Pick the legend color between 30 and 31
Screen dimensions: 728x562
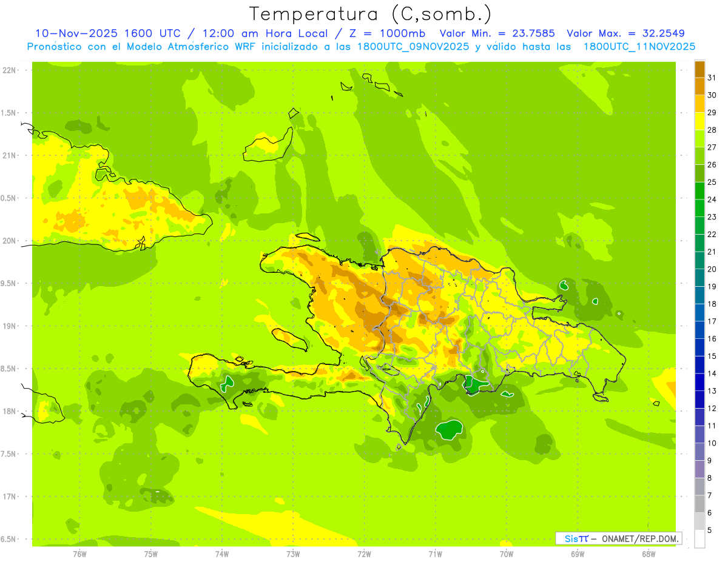click(699, 86)
